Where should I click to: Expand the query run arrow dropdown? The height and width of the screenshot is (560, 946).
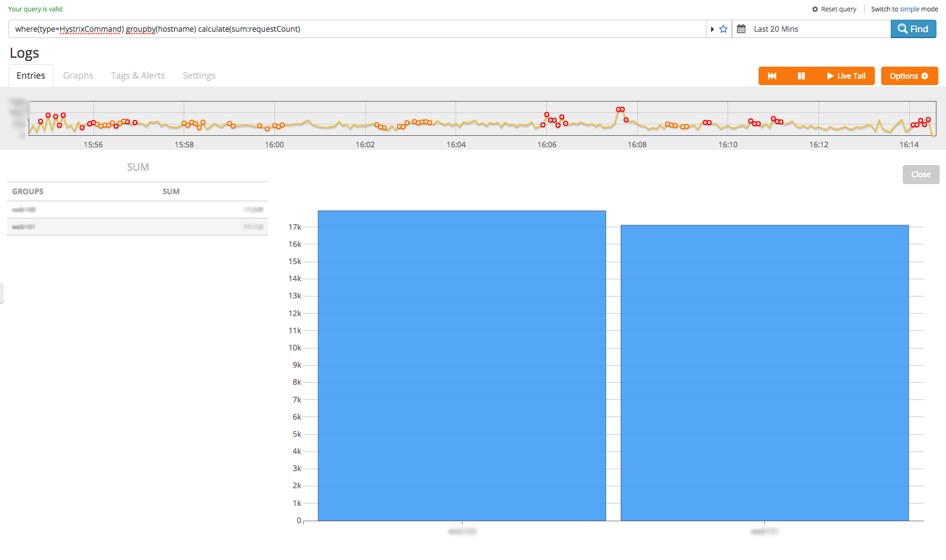click(x=712, y=29)
